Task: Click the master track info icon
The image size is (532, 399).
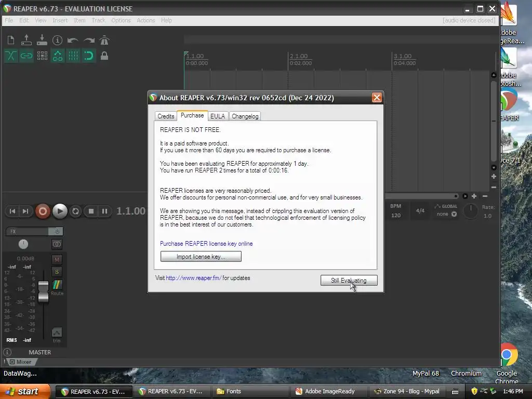Action: coord(7,352)
